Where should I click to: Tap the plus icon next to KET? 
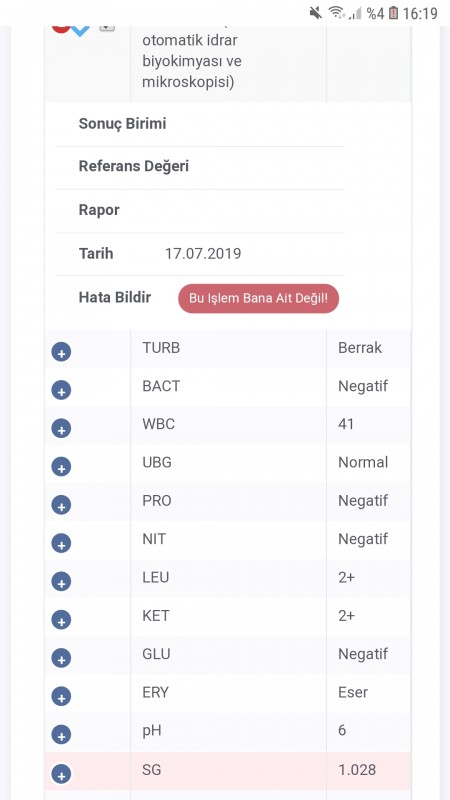click(x=61, y=620)
